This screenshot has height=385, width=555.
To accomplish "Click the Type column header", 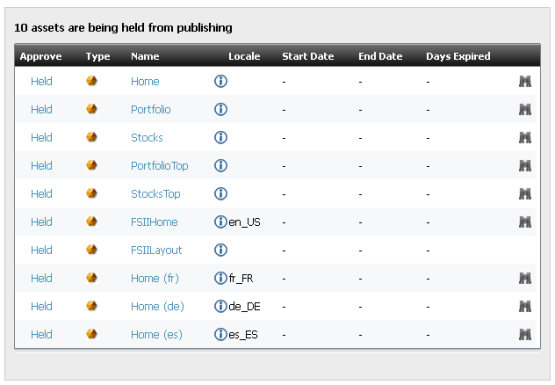I will pyautogui.click(x=98, y=57).
